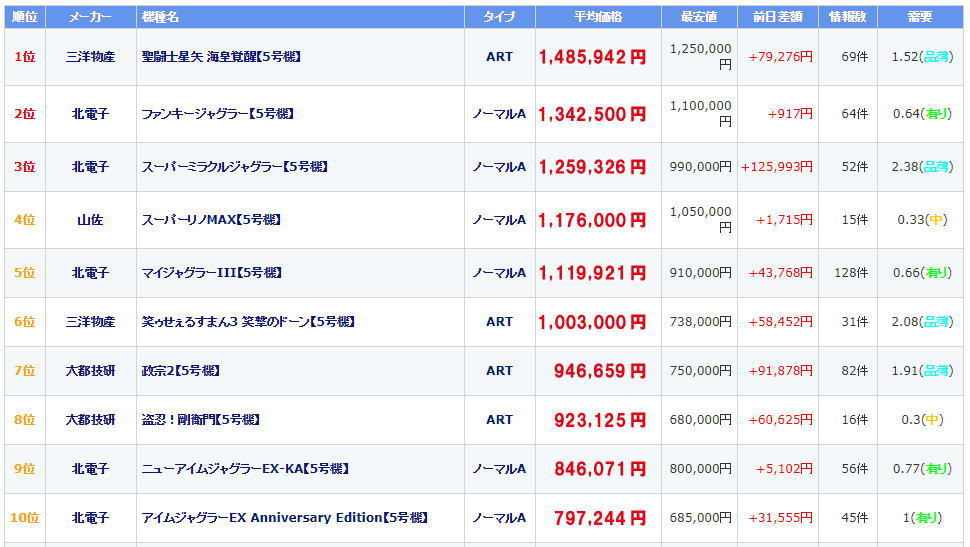Click average price 846,071円
Image resolution: width=970 pixels, height=547 pixels.
coord(600,469)
